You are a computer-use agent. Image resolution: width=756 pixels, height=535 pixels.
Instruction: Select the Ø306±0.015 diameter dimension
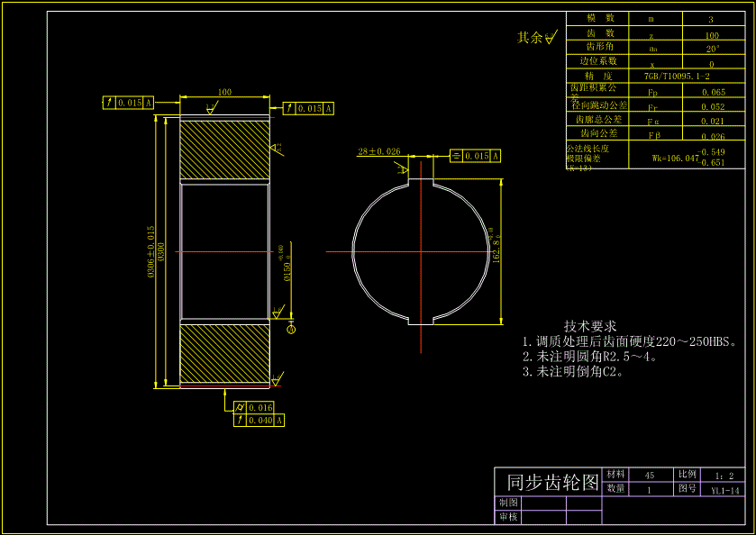tap(150, 252)
